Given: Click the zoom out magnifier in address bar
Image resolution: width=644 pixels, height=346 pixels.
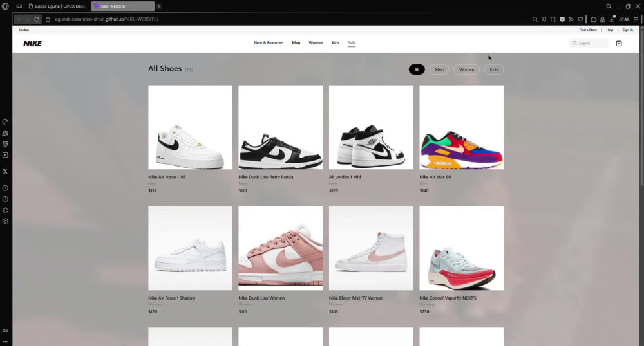Looking at the screenshot, I should click(535, 19).
